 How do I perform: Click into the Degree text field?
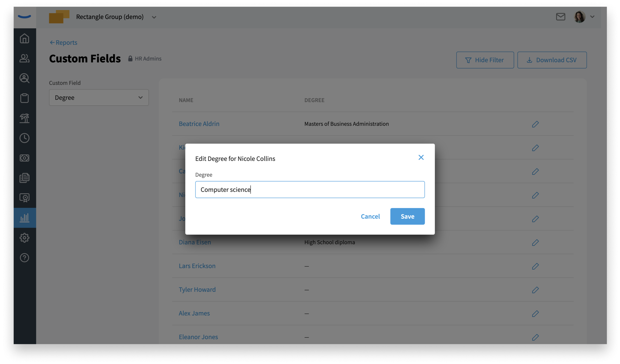[310, 189]
